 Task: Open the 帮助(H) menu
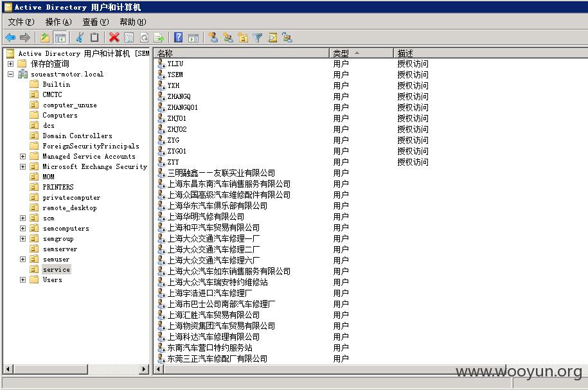[x=133, y=22]
